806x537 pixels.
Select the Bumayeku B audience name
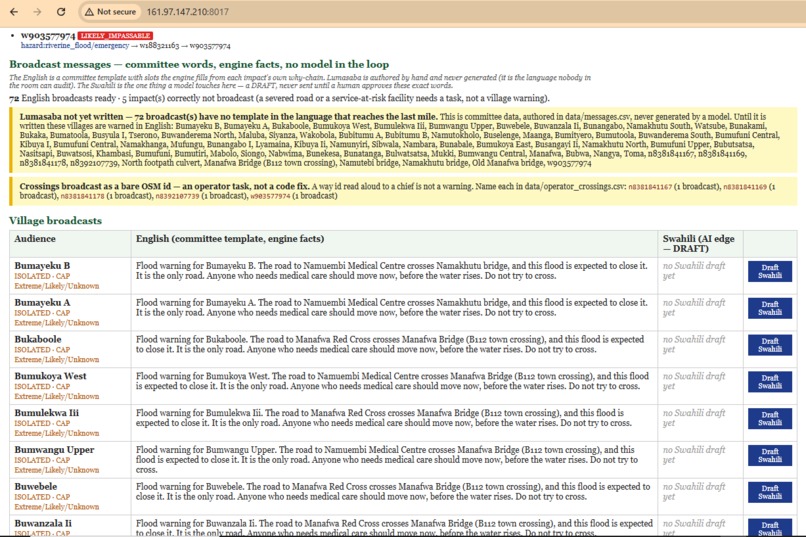(x=42, y=266)
